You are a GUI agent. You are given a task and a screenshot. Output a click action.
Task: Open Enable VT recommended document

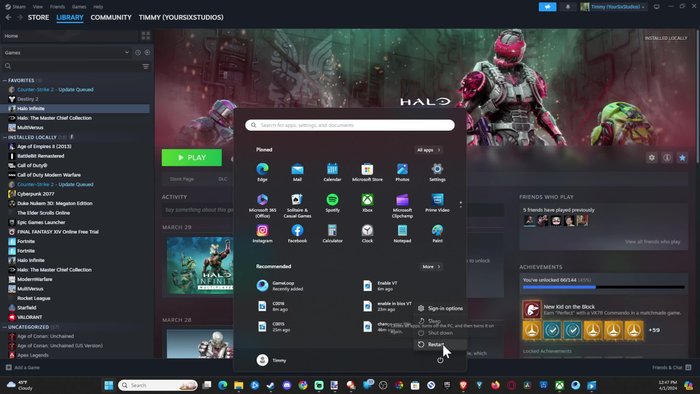pos(381,286)
